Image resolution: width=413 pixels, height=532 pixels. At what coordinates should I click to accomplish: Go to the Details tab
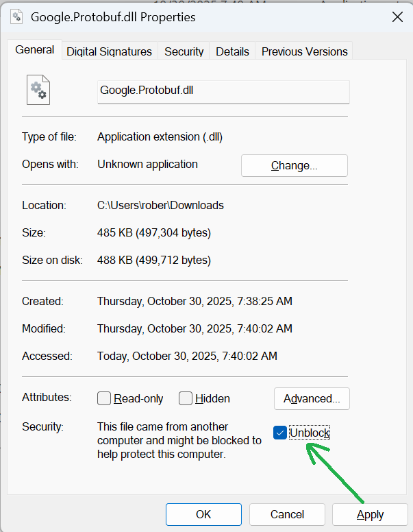pyautogui.click(x=232, y=51)
